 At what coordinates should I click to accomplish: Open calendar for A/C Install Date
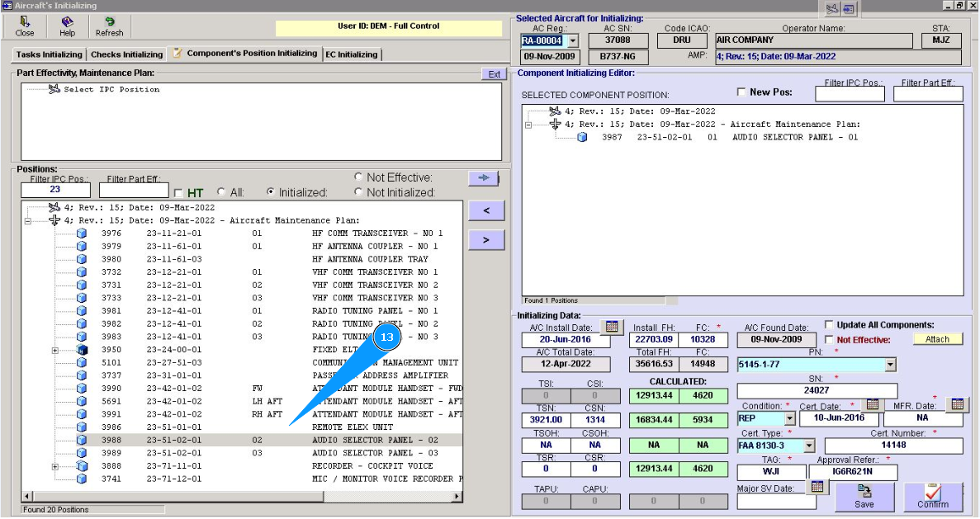point(611,327)
